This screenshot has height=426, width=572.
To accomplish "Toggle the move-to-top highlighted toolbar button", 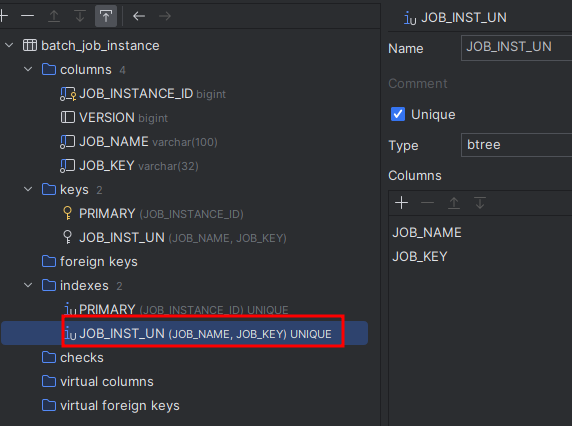I will point(106,16).
